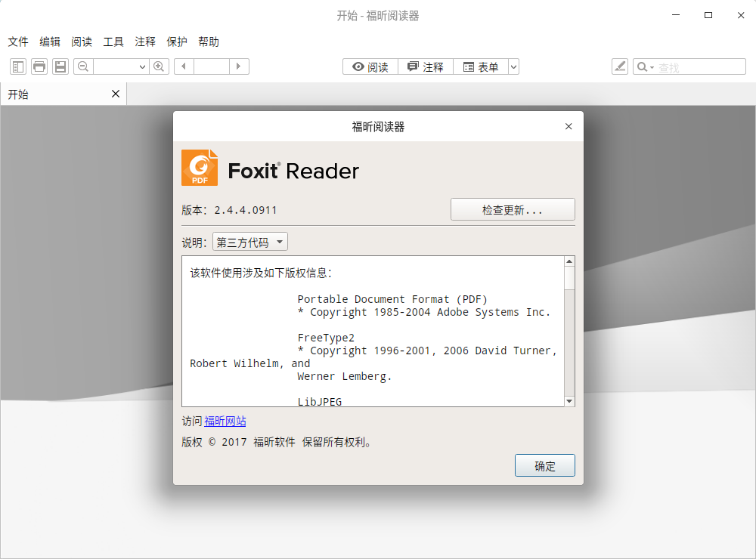
Task: Open search options dropdown arrow
Action: click(x=652, y=67)
